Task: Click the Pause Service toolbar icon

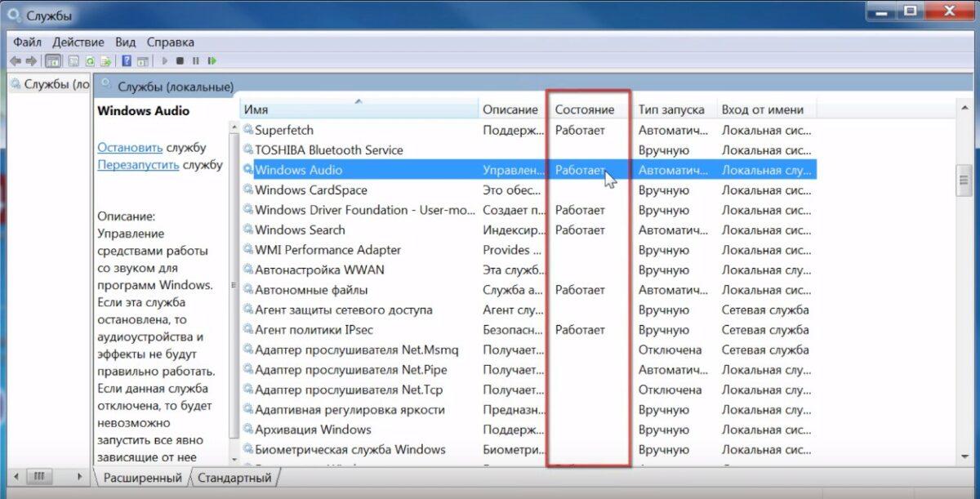Action: [196, 60]
